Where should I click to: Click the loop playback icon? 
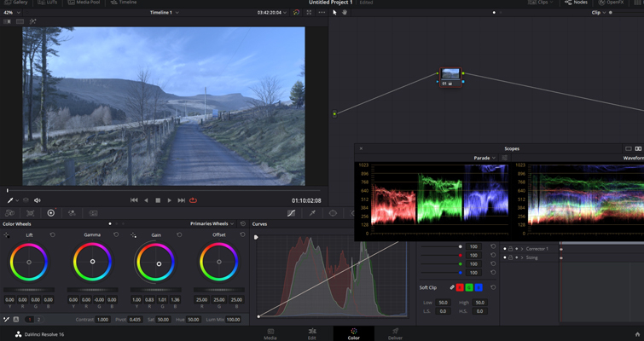click(x=193, y=200)
